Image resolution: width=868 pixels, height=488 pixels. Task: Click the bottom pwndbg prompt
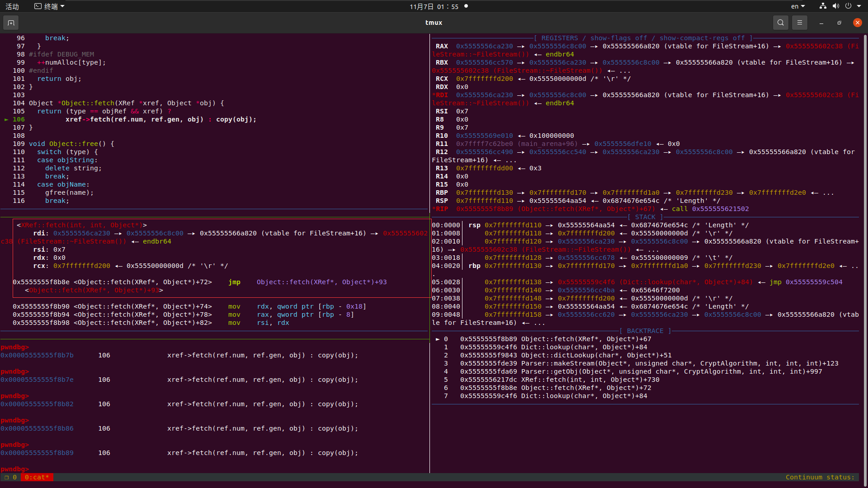[14, 469]
